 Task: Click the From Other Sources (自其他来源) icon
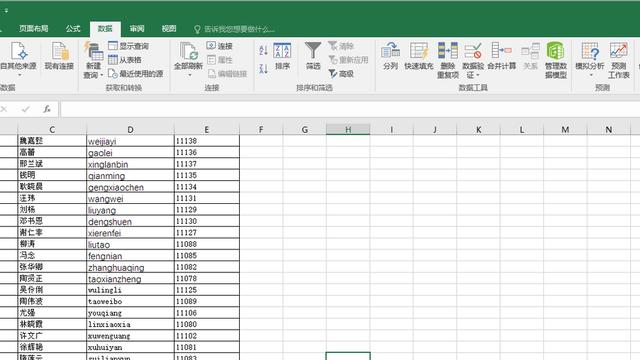tap(18, 51)
